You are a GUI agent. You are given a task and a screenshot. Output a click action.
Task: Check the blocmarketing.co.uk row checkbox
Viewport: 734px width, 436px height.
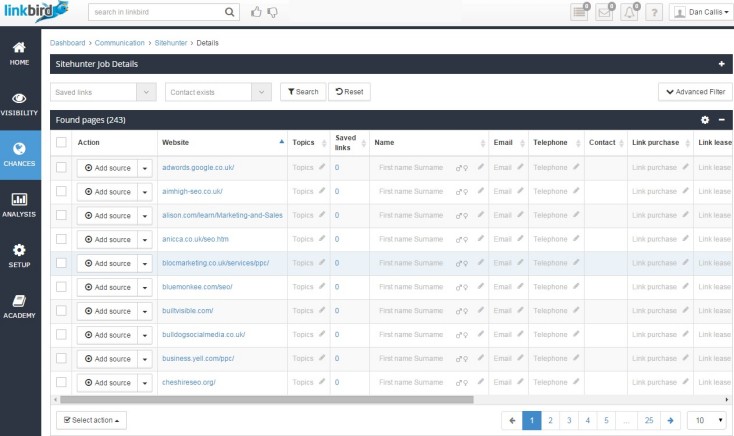[61, 263]
